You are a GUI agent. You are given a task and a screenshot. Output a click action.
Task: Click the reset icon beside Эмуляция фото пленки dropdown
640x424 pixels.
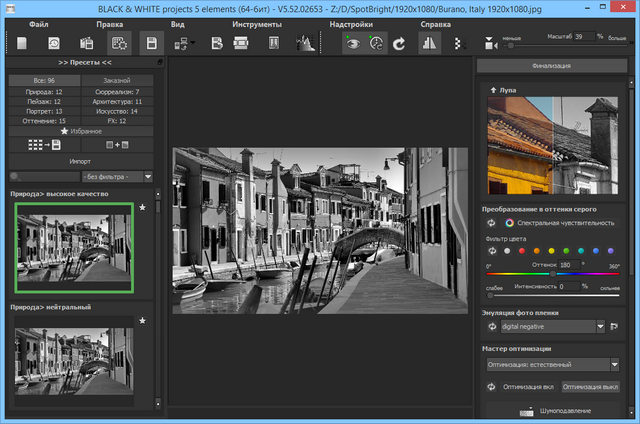492,326
